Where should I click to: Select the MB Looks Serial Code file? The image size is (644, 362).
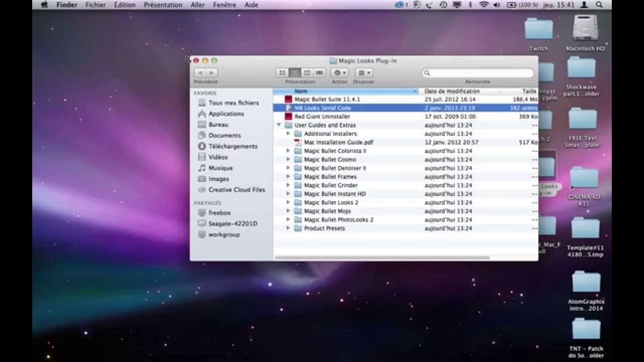406,108
